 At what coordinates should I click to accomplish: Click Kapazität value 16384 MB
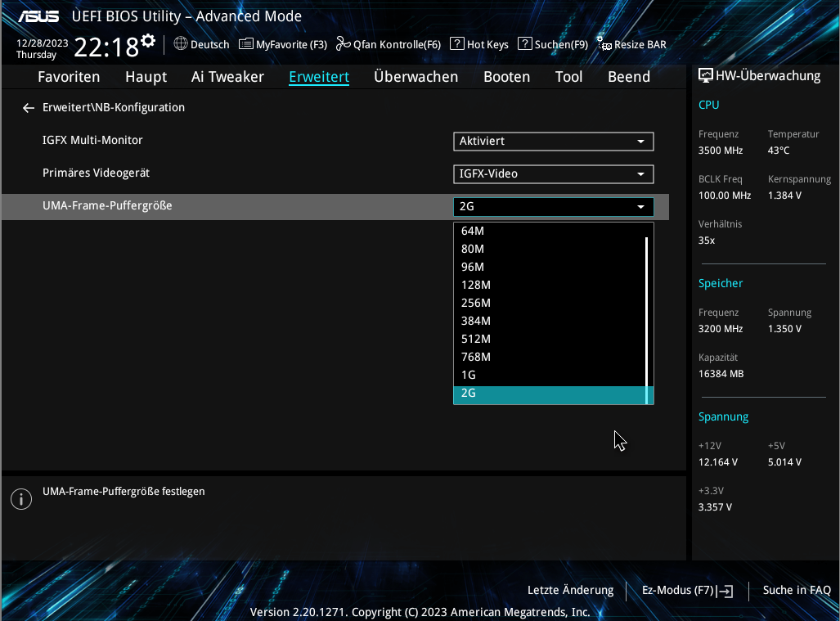(721, 374)
